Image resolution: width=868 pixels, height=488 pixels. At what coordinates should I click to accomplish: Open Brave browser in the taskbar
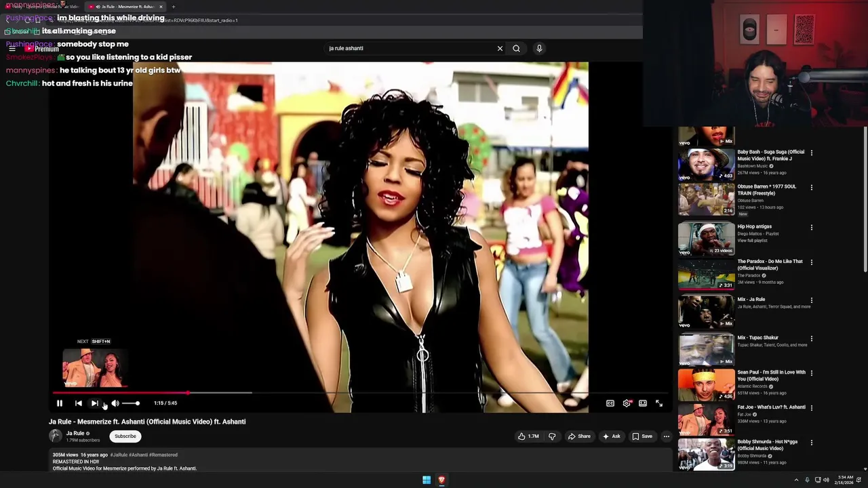coord(441,480)
